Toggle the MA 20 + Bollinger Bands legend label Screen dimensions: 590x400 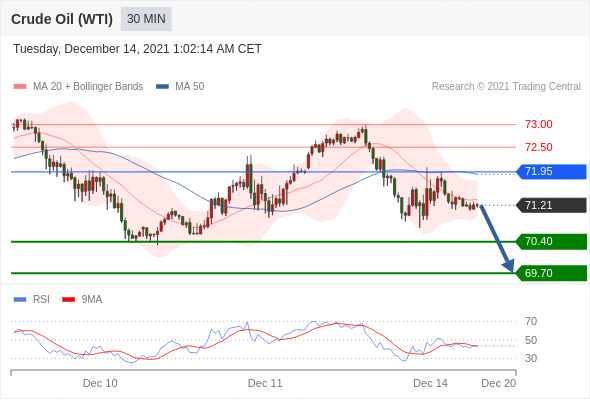pos(88,87)
